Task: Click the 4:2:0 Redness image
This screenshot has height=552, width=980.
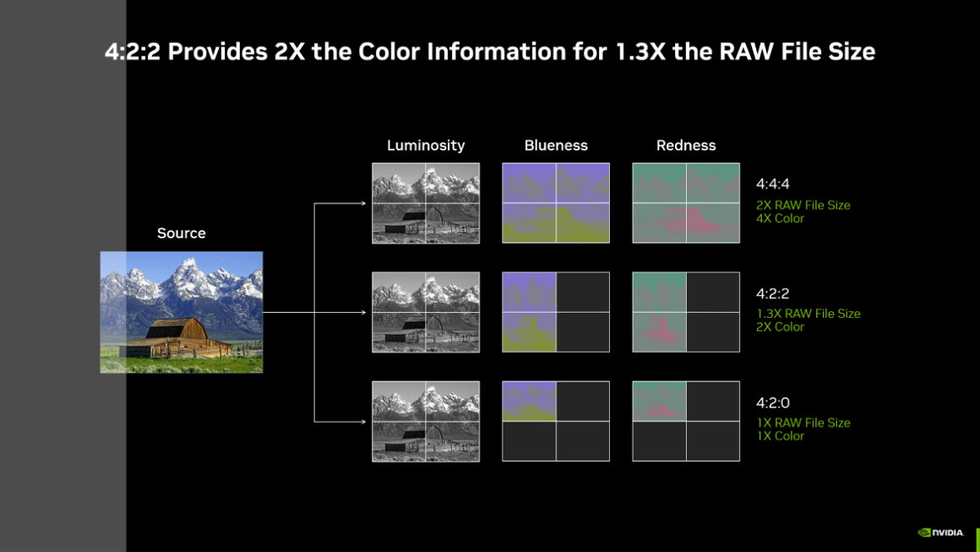Action: [686, 421]
